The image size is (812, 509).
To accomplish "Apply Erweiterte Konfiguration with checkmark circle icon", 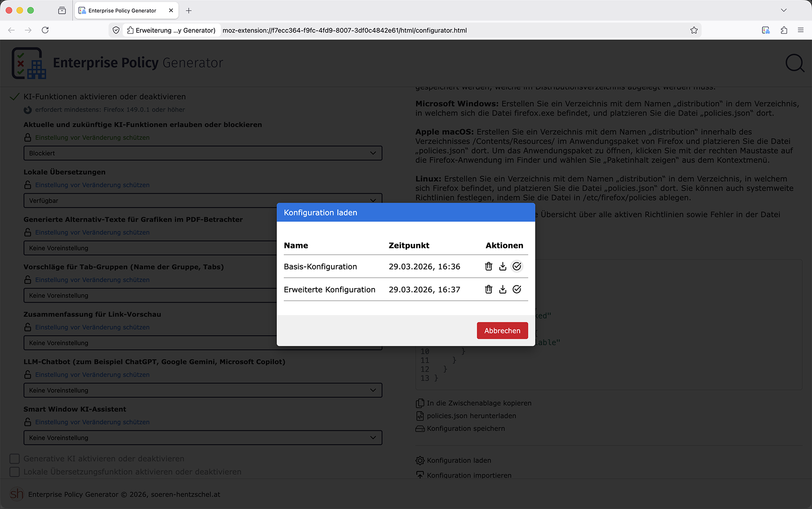I will 517,289.
